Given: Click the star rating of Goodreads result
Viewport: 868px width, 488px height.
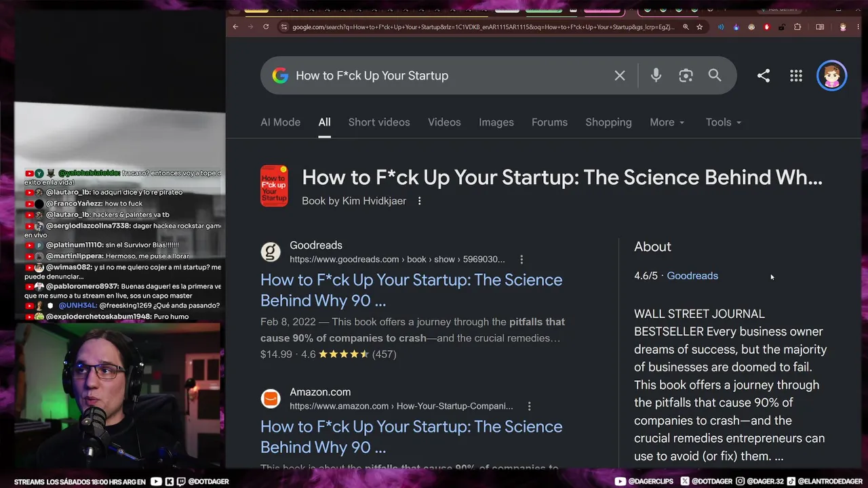Looking at the screenshot, I should pyautogui.click(x=344, y=354).
